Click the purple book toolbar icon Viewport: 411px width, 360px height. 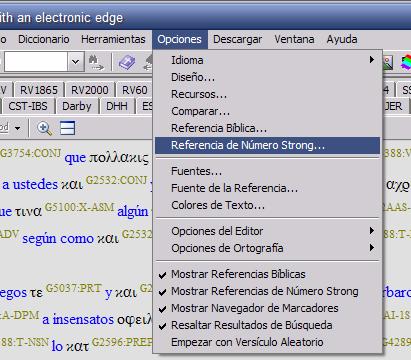point(127,62)
